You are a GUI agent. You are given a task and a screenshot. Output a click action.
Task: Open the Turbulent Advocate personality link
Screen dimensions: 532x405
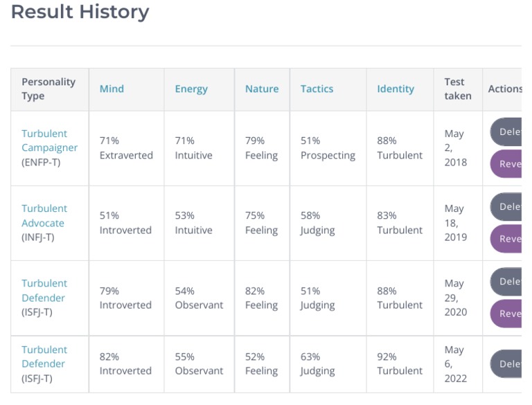(x=44, y=215)
